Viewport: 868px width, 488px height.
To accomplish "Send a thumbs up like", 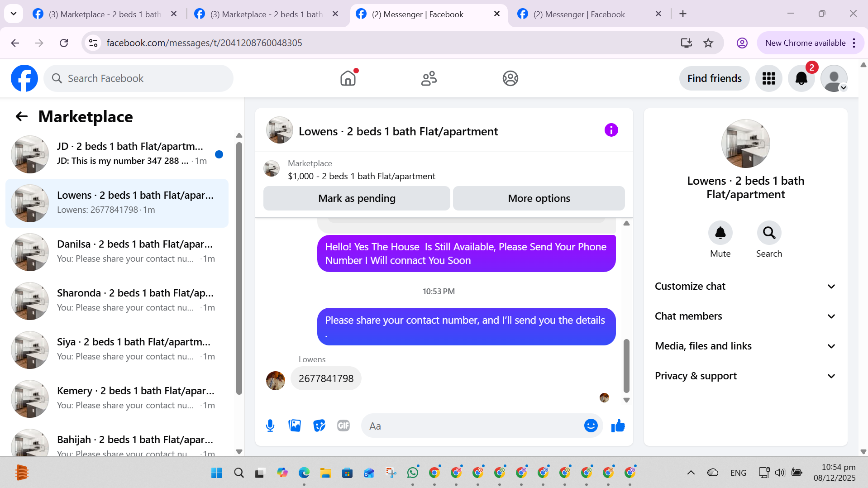I will tap(618, 426).
